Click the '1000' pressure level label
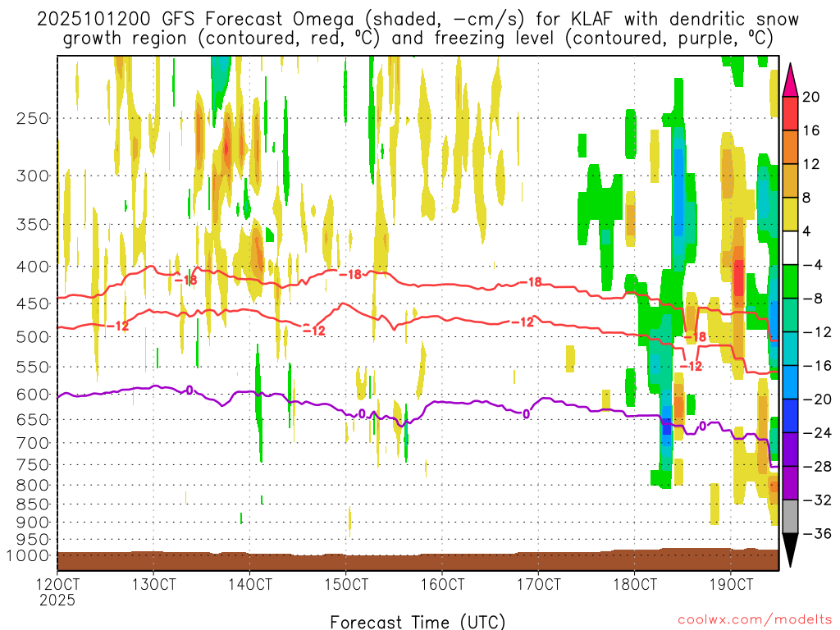Screen dimensions: 840x630 28,555
